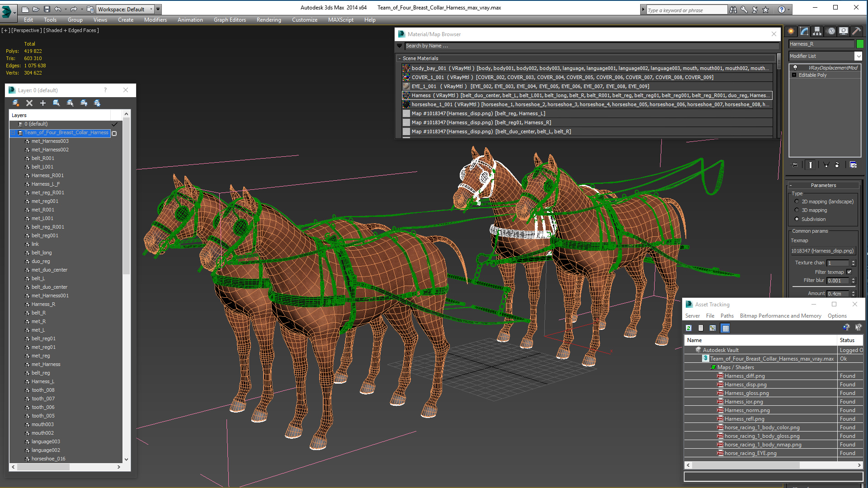Click Delete Highlighted Layers X icon
This screenshot has height=488, width=868.
(29, 103)
